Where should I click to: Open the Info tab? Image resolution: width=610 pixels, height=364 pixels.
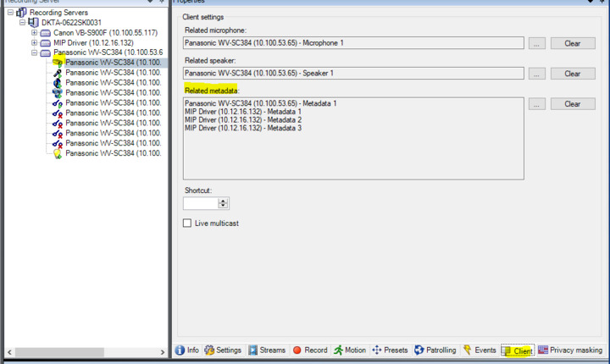click(x=186, y=350)
